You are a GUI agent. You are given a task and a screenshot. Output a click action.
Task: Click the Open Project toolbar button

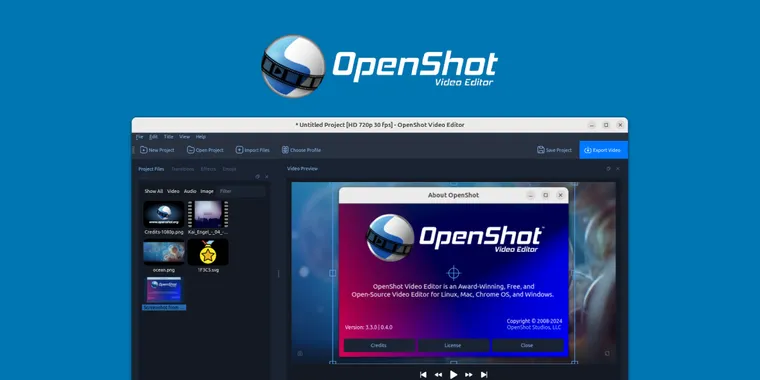click(205, 150)
